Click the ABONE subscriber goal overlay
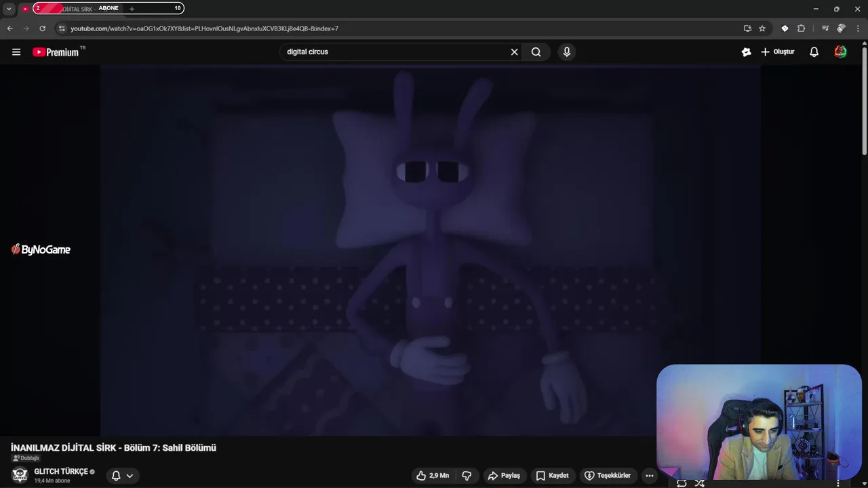Viewport: 868px width, 488px height. point(108,8)
